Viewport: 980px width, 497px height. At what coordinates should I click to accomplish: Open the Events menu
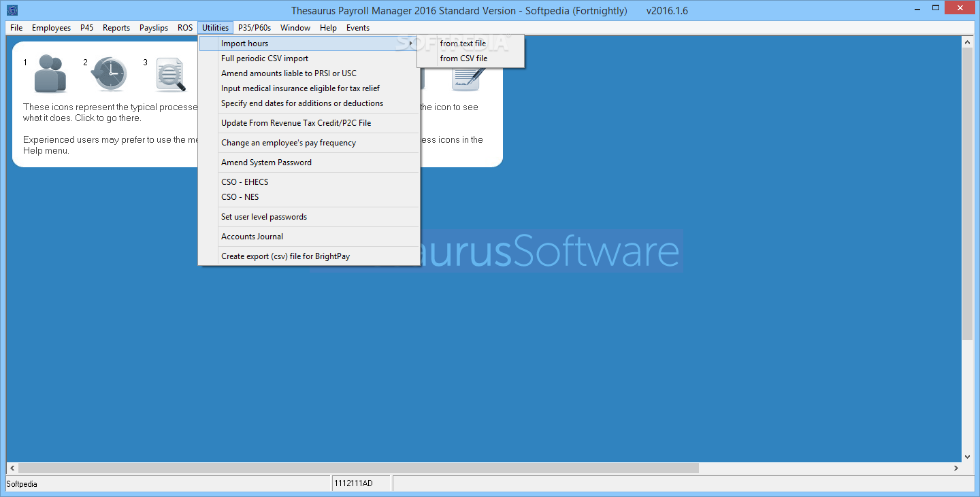pyautogui.click(x=358, y=28)
